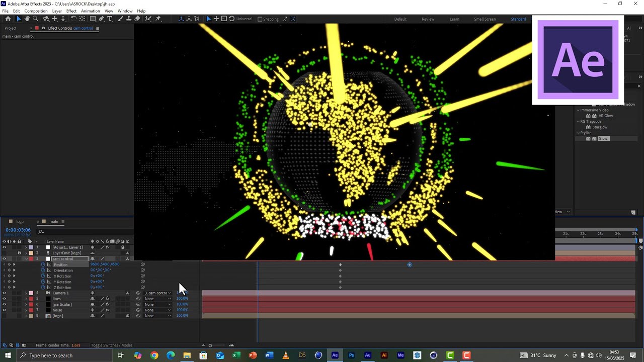The width and height of the screenshot is (644, 362).
Task: Select the Roto Brush tool
Action: (x=148, y=19)
